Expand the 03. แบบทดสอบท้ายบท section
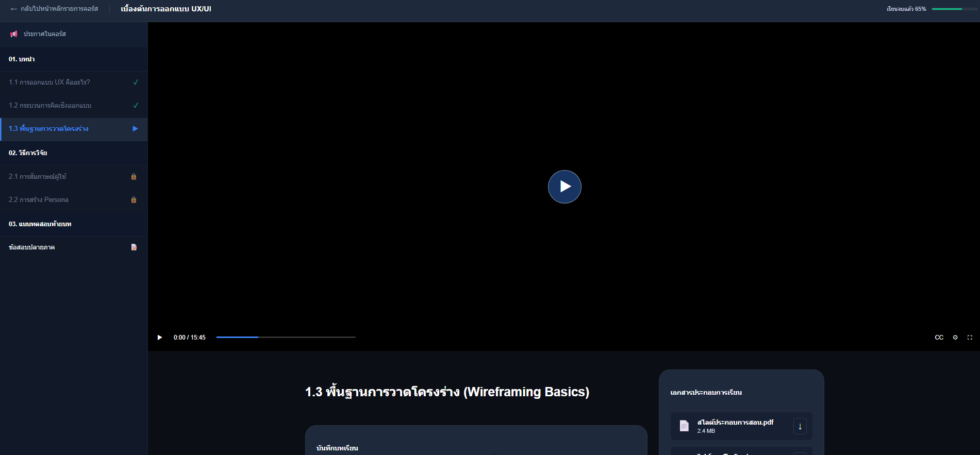 [74, 224]
